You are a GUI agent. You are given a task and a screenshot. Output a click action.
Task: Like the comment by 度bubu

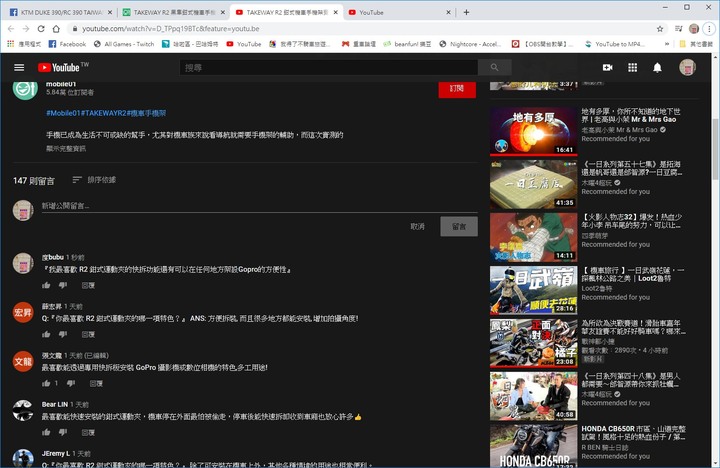click(x=46, y=285)
